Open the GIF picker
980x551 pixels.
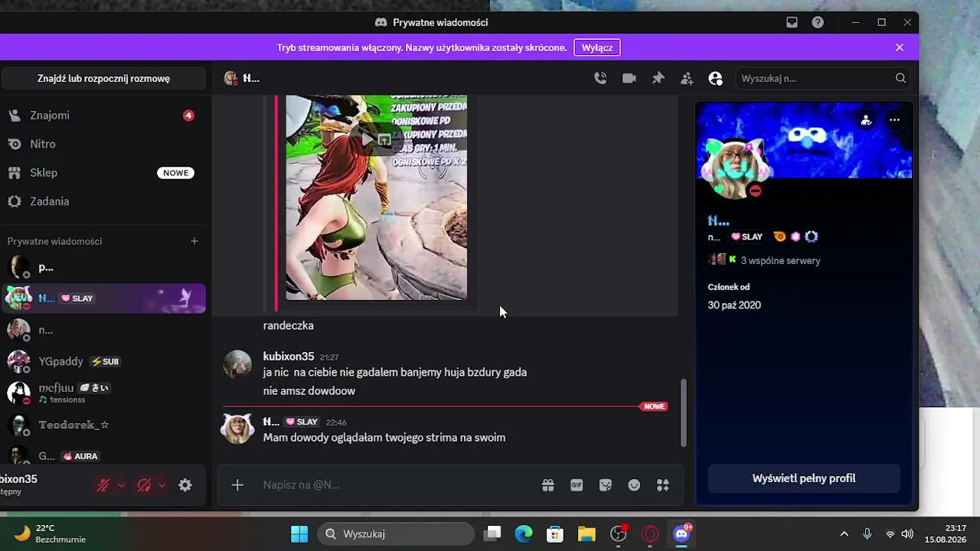[577, 485]
